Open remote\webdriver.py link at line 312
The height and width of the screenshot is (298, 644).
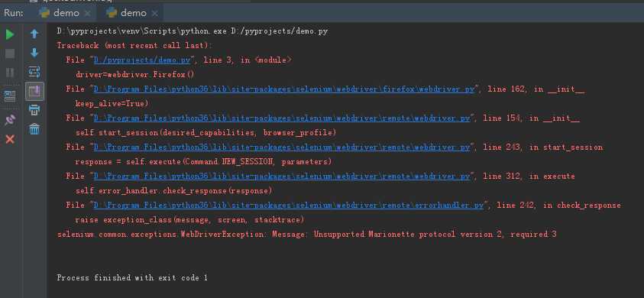pos(282,177)
